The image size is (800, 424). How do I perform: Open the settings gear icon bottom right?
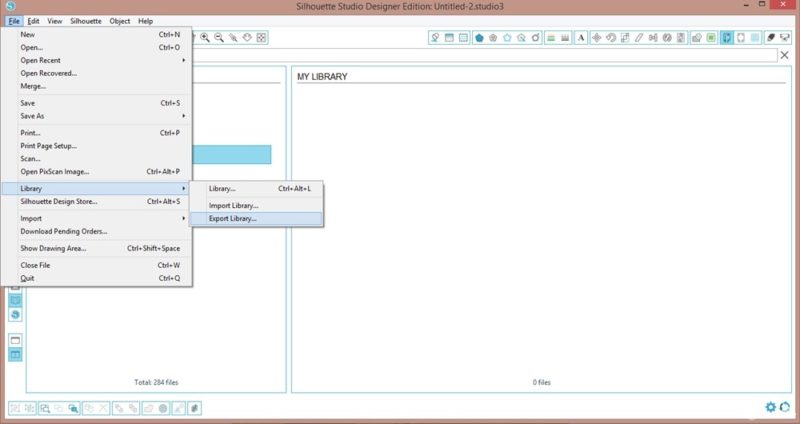(x=770, y=407)
